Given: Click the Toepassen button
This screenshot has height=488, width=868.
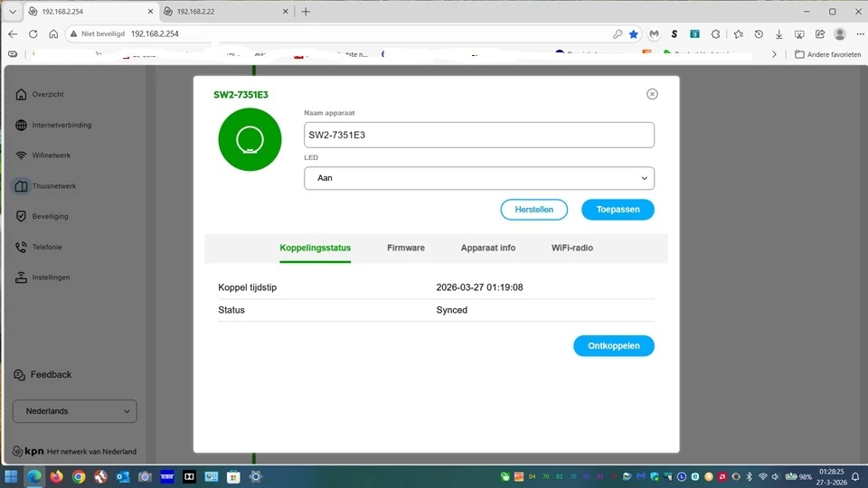Looking at the screenshot, I should coord(618,210).
